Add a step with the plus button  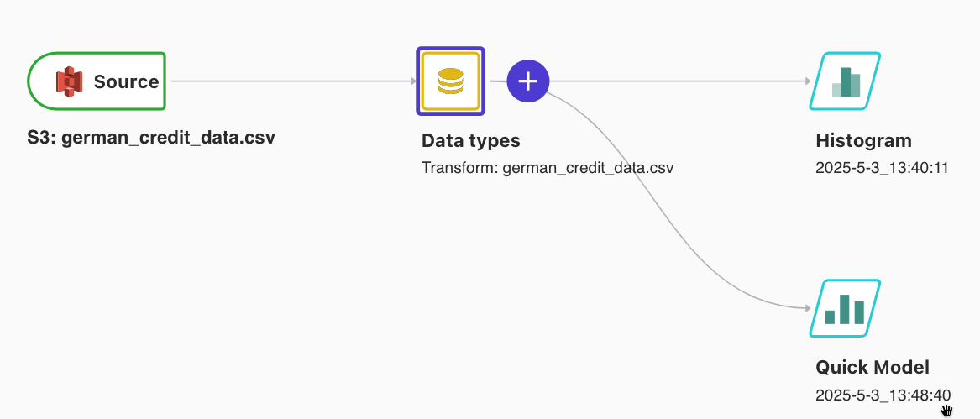528,81
